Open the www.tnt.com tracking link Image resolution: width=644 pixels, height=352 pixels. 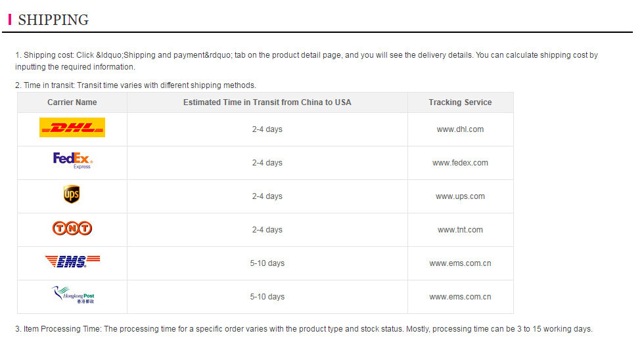click(460, 230)
